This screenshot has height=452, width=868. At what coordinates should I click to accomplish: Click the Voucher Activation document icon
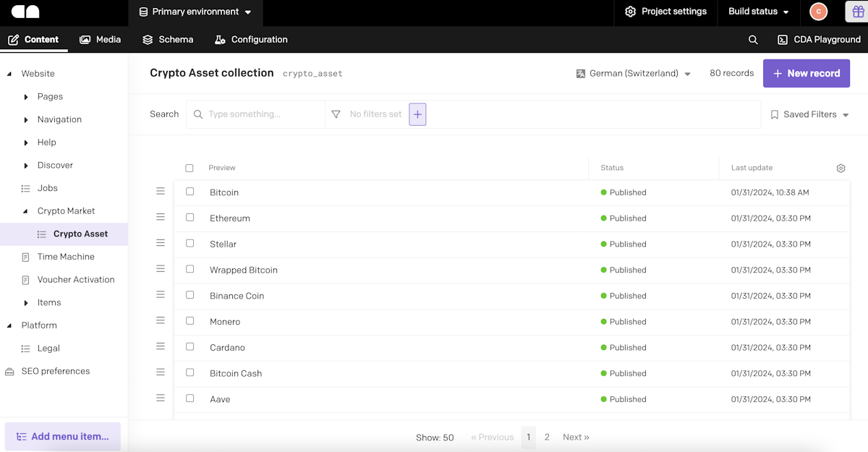(26, 280)
